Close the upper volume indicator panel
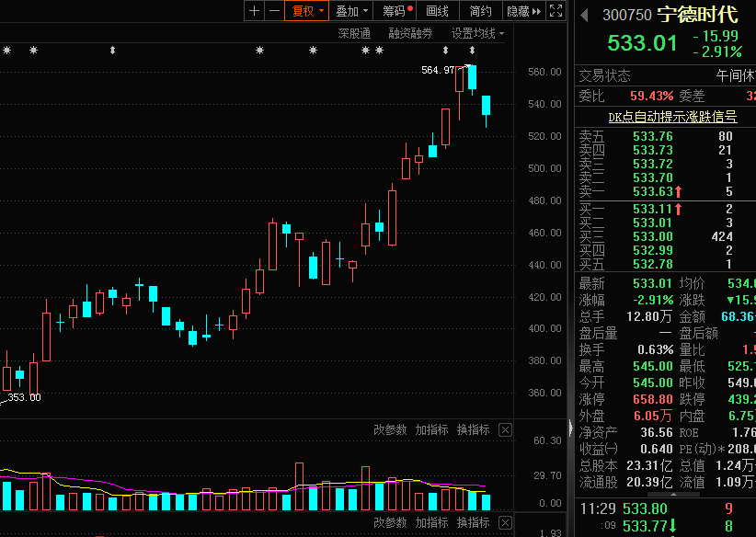The height and width of the screenshot is (537, 756). (505, 429)
